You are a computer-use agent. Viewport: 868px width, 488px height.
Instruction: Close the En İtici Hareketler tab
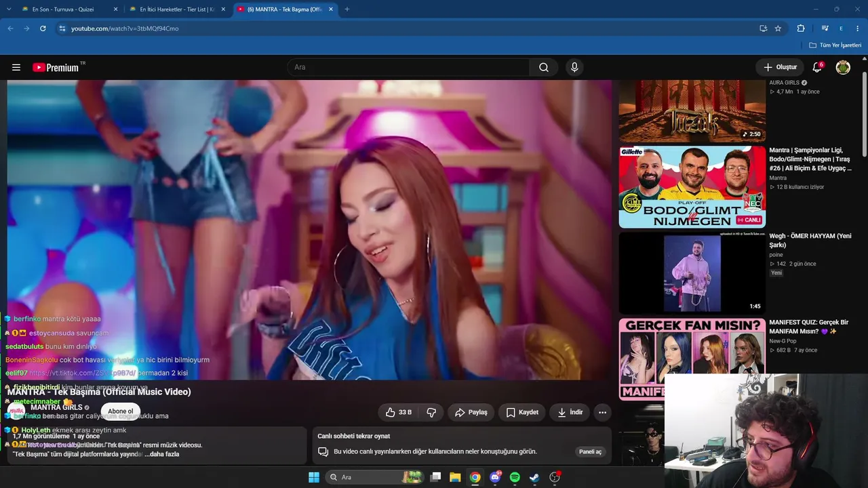pos(223,9)
